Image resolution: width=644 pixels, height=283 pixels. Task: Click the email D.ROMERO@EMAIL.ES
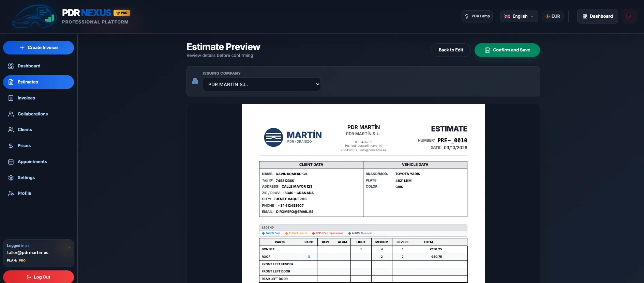point(295,212)
